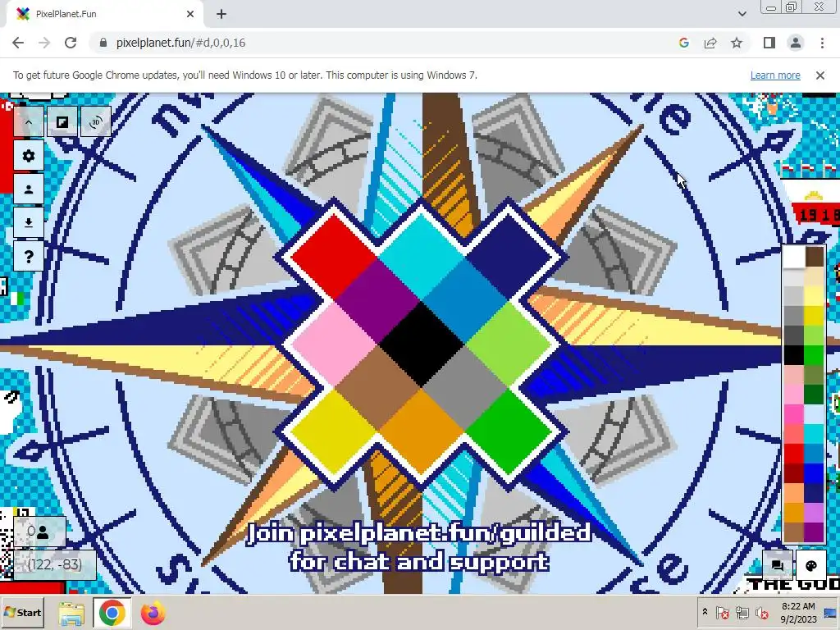This screenshot has height=630, width=840.
Task: Click the black center diamond on the canvas
Action: tap(421, 343)
